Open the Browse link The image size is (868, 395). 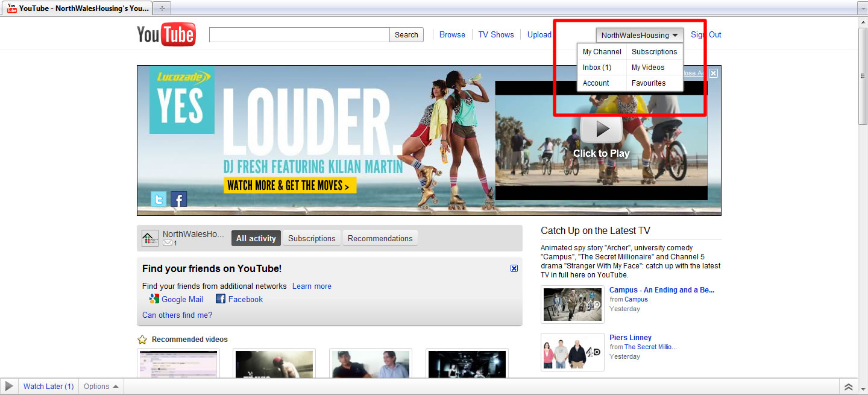pos(452,35)
